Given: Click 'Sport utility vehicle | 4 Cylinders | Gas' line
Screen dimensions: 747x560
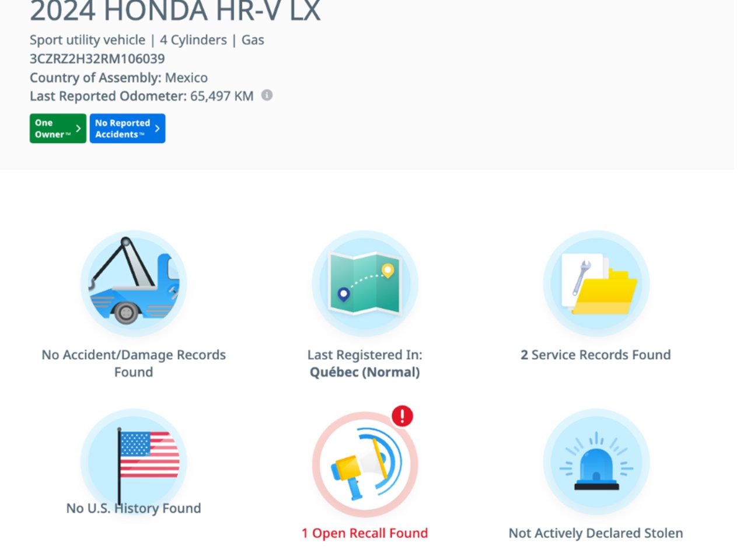Looking at the screenshot, I should 147,40.
